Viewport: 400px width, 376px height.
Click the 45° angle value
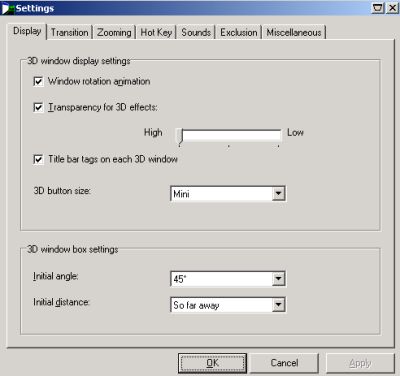point(180,279)
